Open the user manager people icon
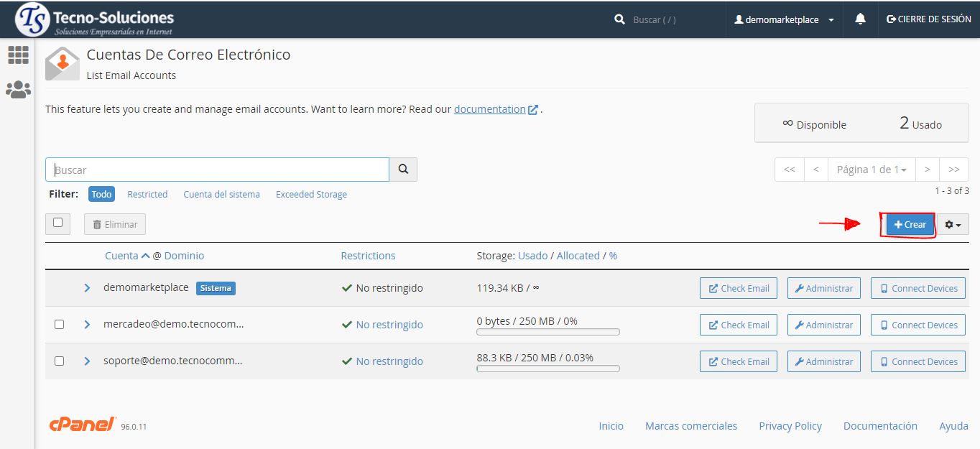Image resolution: width=980 pixels, height=449 pixels. tap(18, 90)
